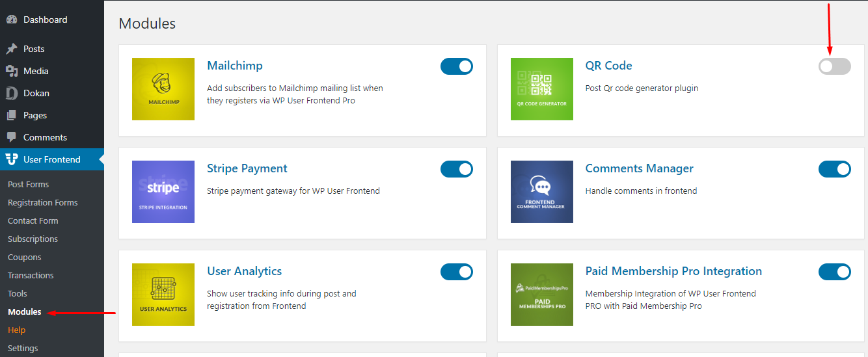Click 'Handle comments in frontend' description

pyautogui.click(x=642, y=191)
